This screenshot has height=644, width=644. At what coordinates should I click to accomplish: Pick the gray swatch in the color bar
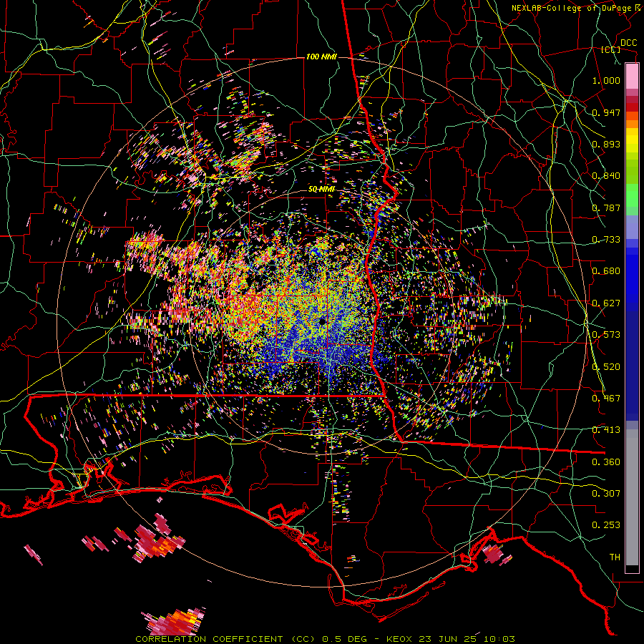tap(632, 497)
